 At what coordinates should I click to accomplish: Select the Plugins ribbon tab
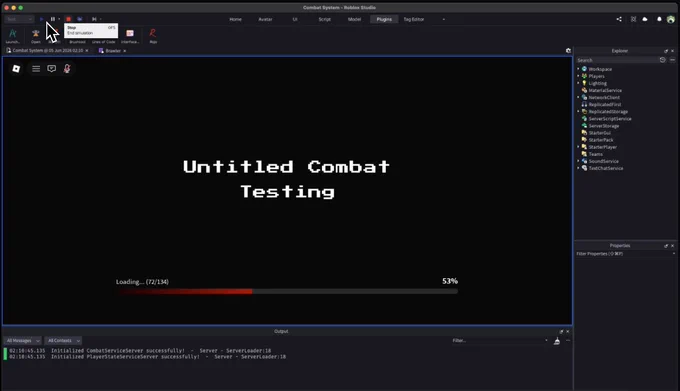point(384,19)
